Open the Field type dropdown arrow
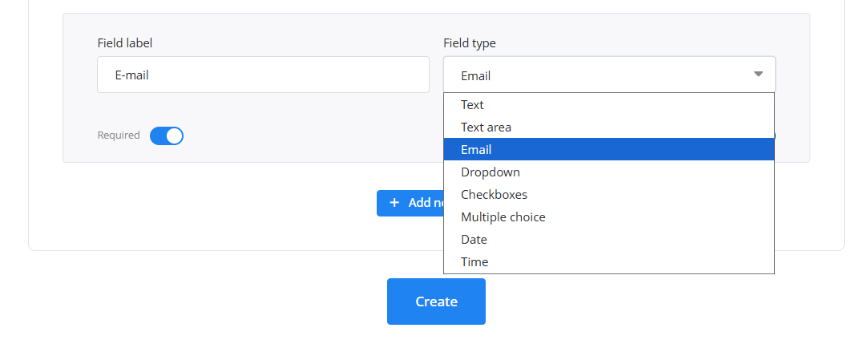 pyautogui.click(x=758, y=75)
